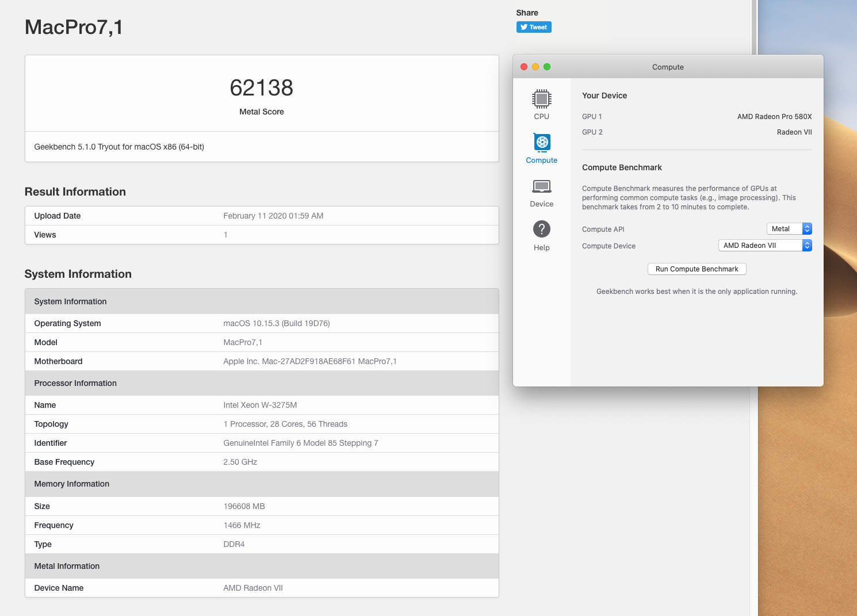Click the memory frequency value 1466 MHz
This screenshot has width=857, height=616.
(x=242, y=525)
